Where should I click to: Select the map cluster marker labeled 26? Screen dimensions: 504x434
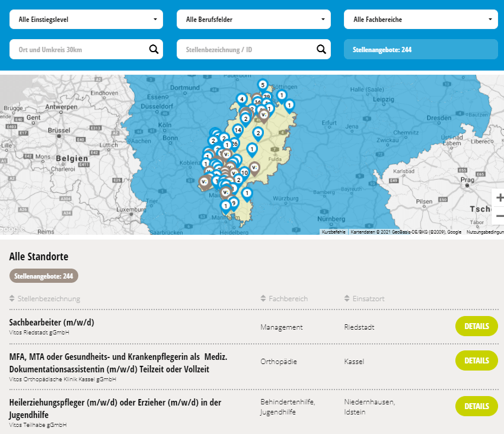(x=234, y=143)
